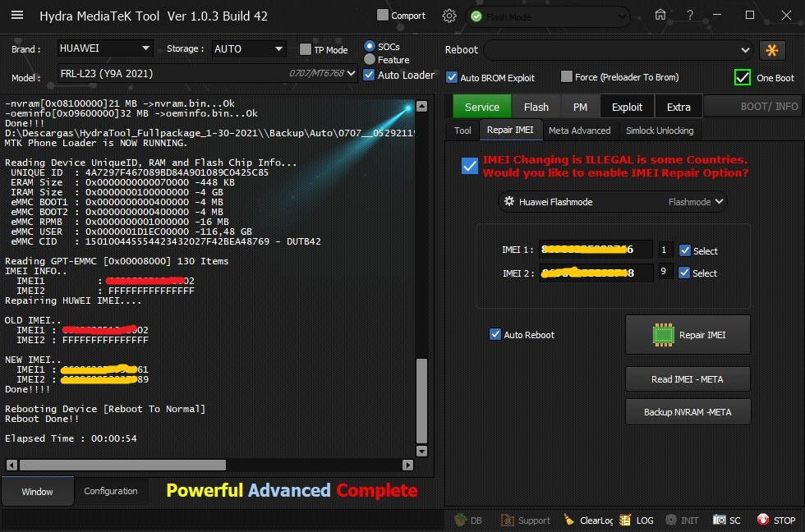Image resolution: width=805 pixels, height=532 pixels.
Task: Expand the Huawei Flashmode dropdown
Action: point(720,201)
